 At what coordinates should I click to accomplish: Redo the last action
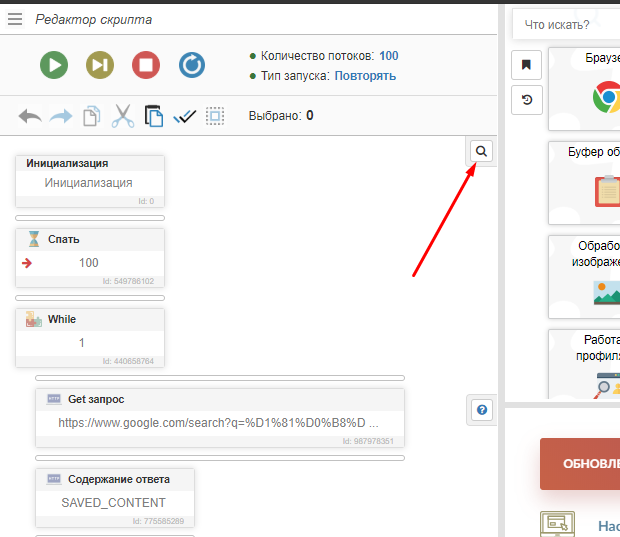(61, 116)
